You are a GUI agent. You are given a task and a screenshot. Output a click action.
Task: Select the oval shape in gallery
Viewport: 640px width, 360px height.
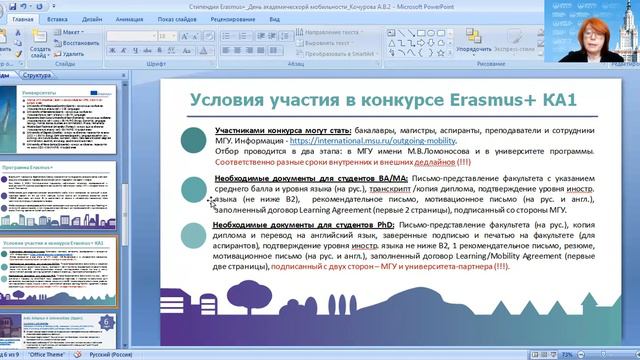tap(431, 33)
